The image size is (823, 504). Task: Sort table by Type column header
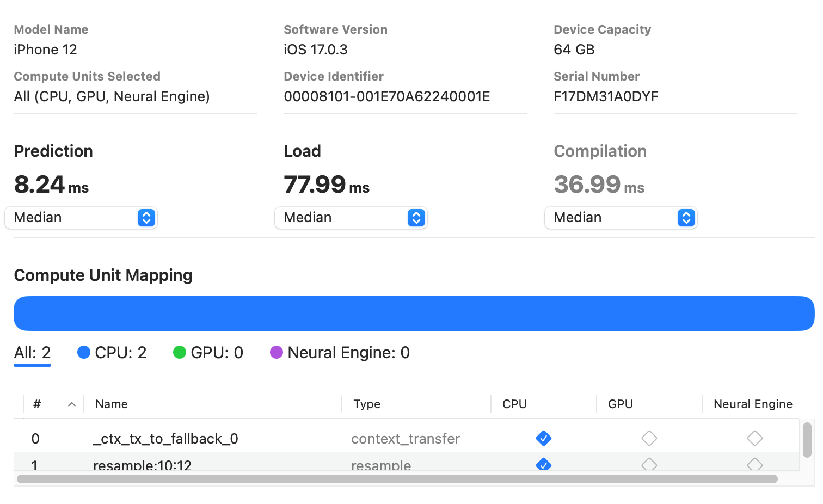(x=367, y=404)
